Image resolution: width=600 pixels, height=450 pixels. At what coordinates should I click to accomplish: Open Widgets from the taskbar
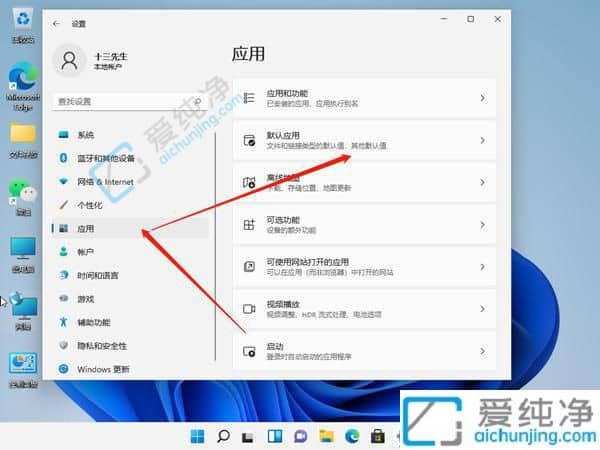coord(275,436)
